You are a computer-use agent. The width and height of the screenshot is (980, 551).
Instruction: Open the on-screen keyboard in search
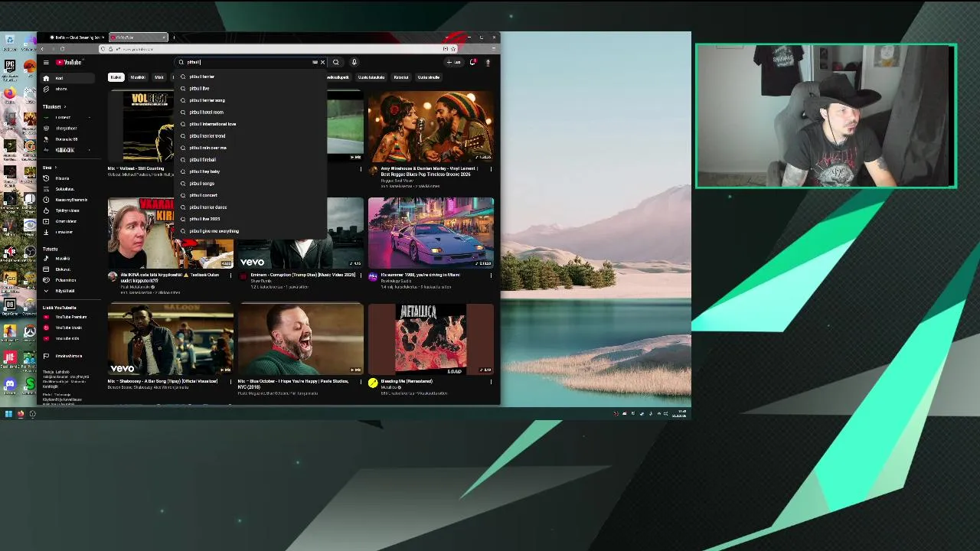tap(315, 62)
